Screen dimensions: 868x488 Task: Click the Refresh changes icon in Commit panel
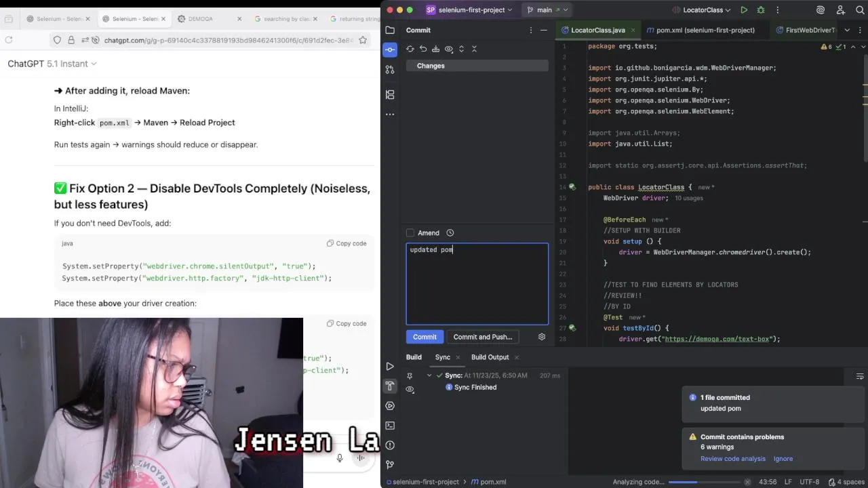pos(410,49)
